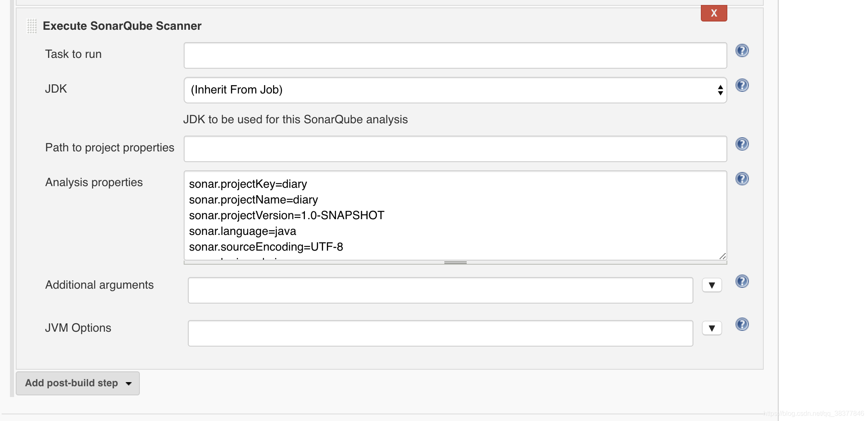Image resolution: width=868 pixels, height=421 pixels.
Task: Open help for the JDK field
Action: pos(742,85)
